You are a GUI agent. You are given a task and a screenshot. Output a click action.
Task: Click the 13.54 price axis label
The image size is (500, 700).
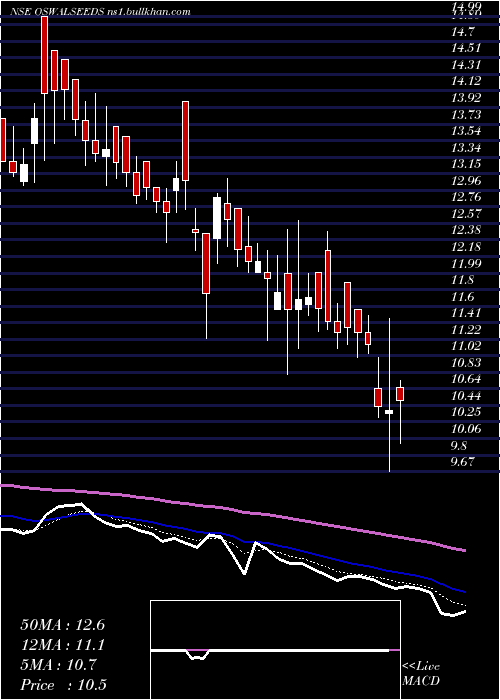[465, 131]
